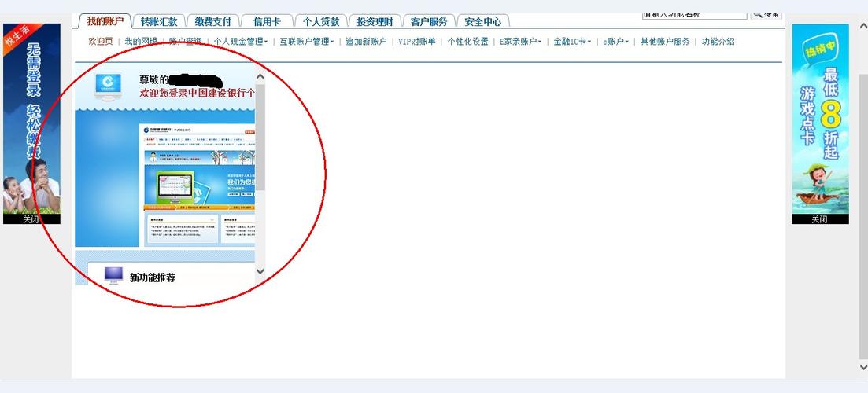
Task: Switch to the 转账汇款 tab
Action: tap(159, 21)
